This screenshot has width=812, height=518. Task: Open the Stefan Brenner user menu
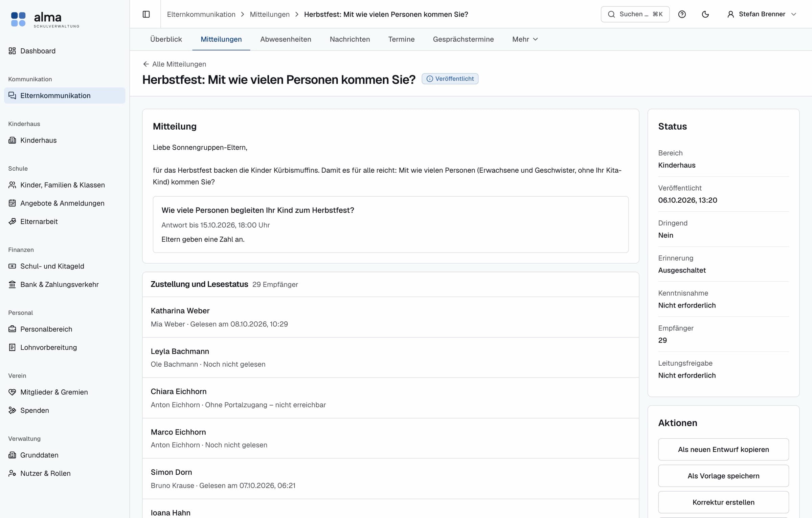point(762,14)
